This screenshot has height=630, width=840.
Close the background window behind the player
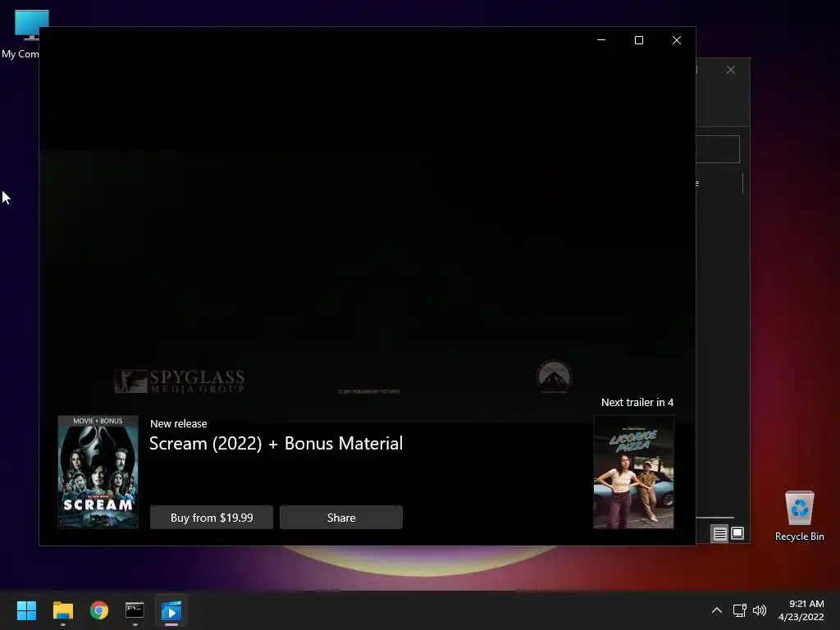tap(731, 71)
